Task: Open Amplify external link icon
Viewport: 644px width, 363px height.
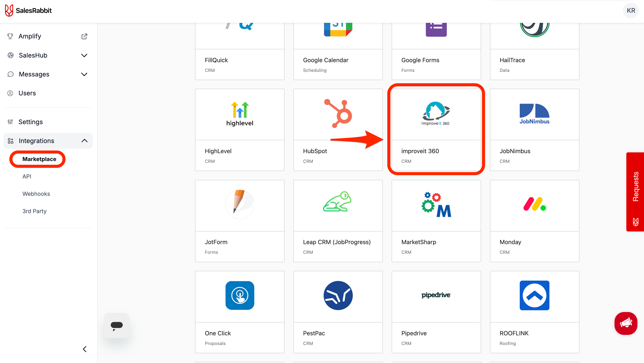Action: pos(84,36)
